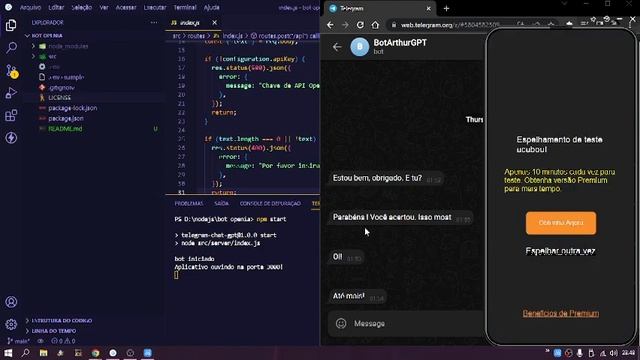Image resolution: width=640 pixels, height=360 pixels.
Task: Open File Explorer from the taskbar
Action: click(43, 353)
